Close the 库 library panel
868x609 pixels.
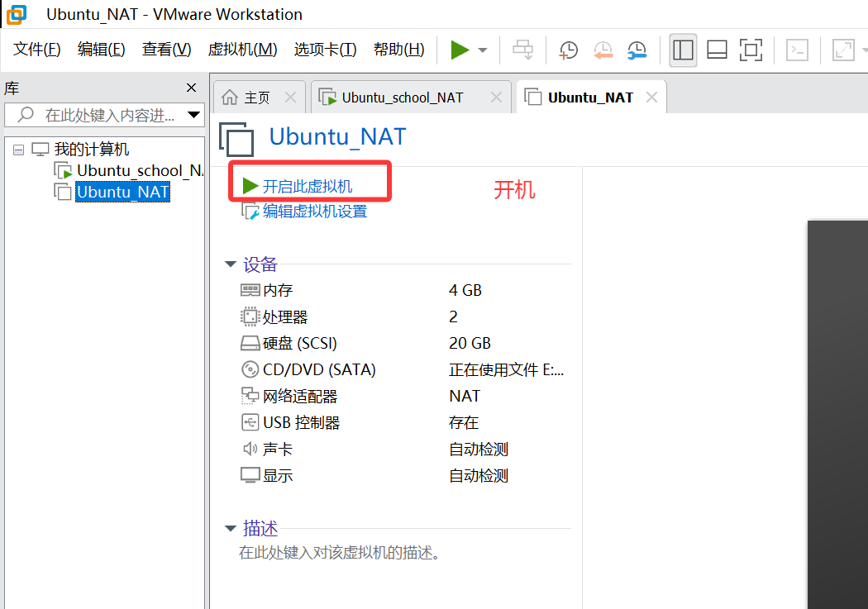[x=192, y=88]
